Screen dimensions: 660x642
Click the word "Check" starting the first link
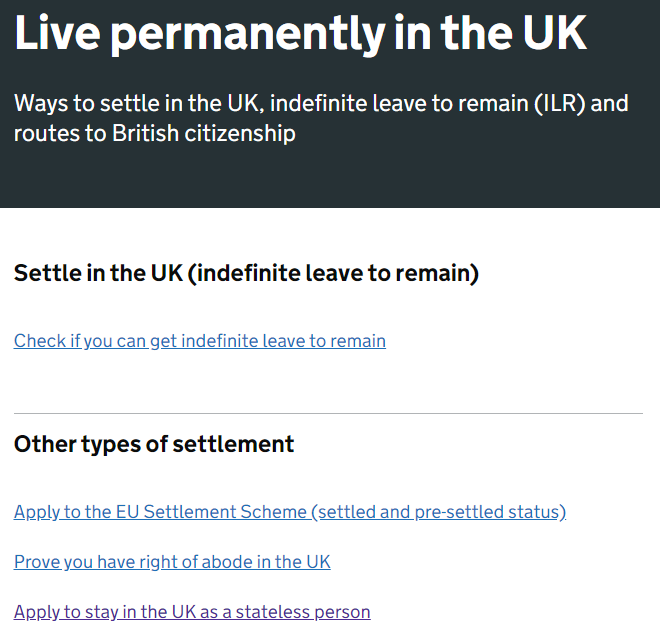39,341
